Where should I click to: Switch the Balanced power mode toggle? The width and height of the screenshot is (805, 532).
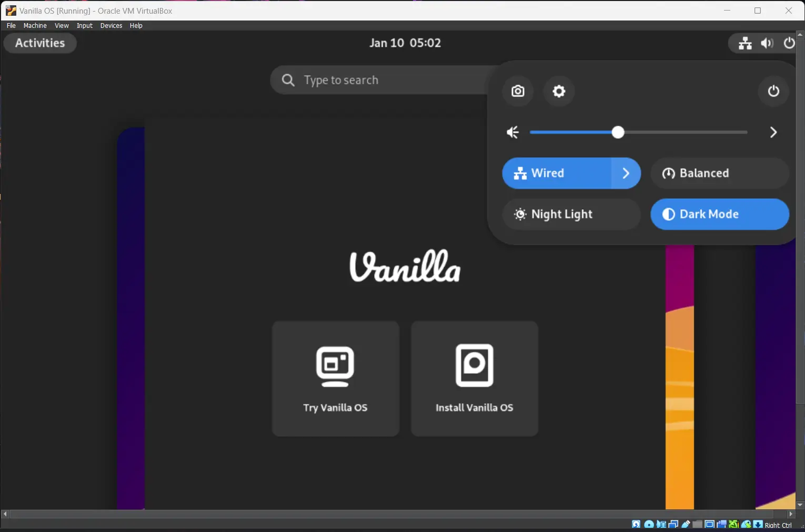coord(720,173)
